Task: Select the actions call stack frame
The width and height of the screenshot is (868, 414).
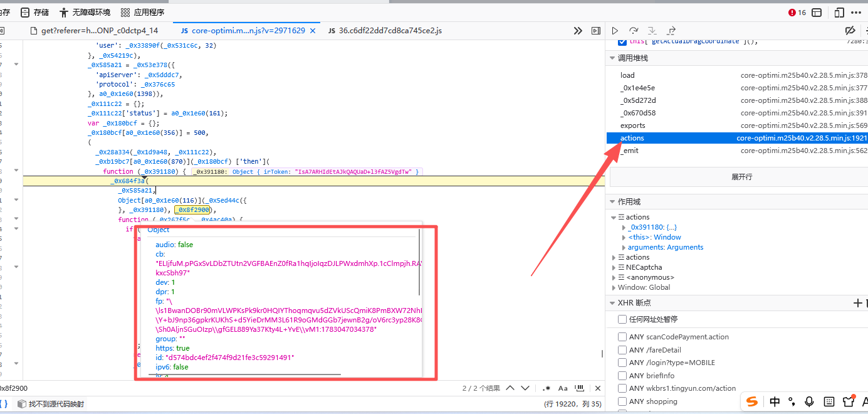Action: [x=737, y=138]
